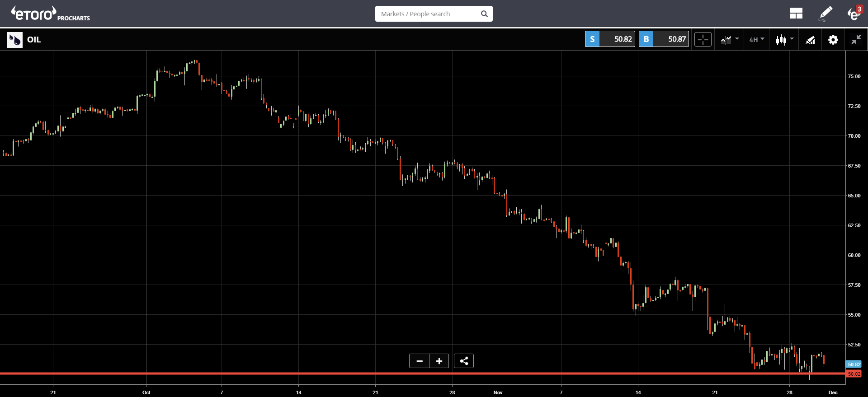Open the 4H timeframe dropdown
The width and height of the screenshot is (868, 397).
tap(757, 40)
